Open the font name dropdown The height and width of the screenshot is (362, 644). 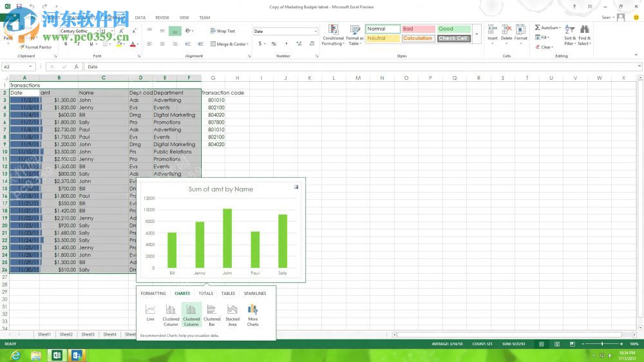(97, 31)
